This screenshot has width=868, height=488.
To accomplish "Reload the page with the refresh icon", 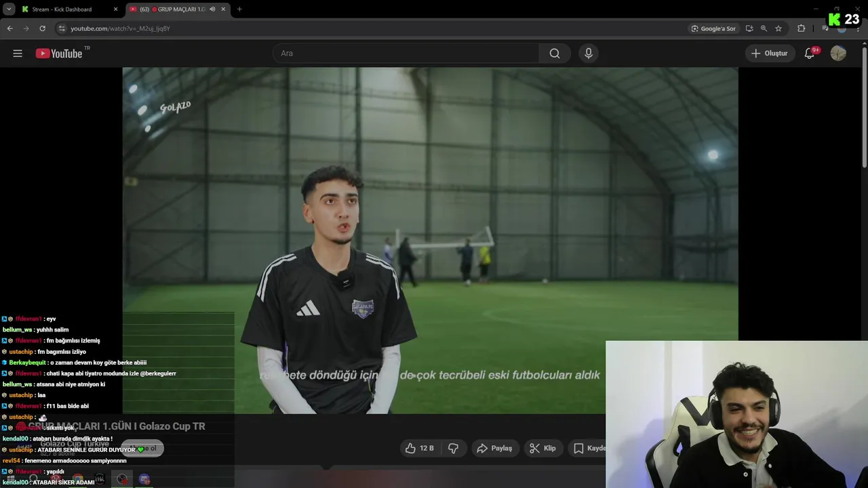I will [42, 28].
